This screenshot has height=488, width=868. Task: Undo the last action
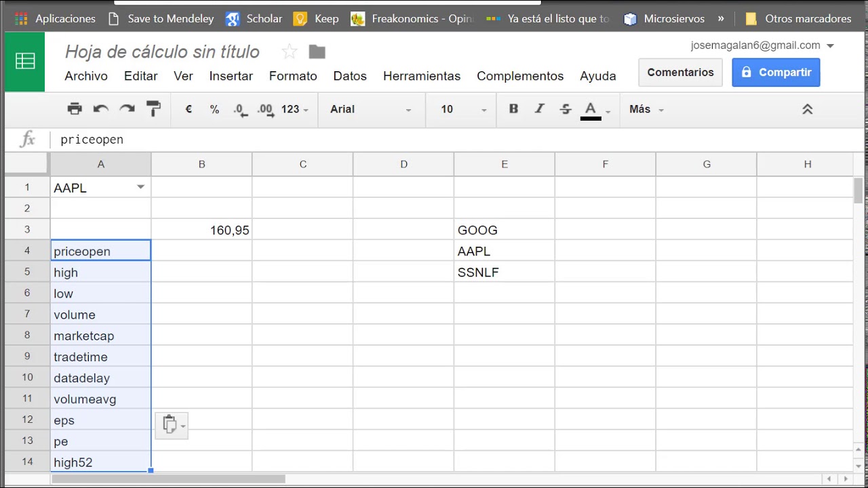pyautogui.click(x=101, y=109)
